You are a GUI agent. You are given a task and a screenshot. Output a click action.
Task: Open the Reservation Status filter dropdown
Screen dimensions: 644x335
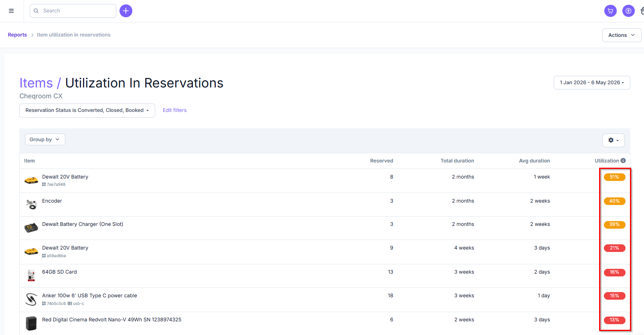point(87,110)
